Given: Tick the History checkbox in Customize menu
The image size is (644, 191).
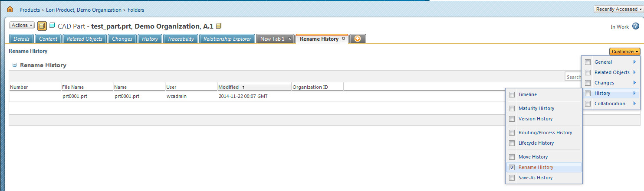Looking at the screenshot, I should (x=588, y=93).
